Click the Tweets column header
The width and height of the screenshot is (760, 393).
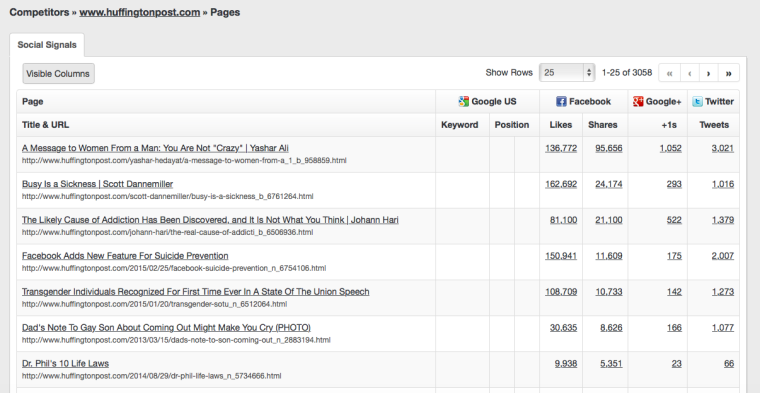click(x=714, y=125)
